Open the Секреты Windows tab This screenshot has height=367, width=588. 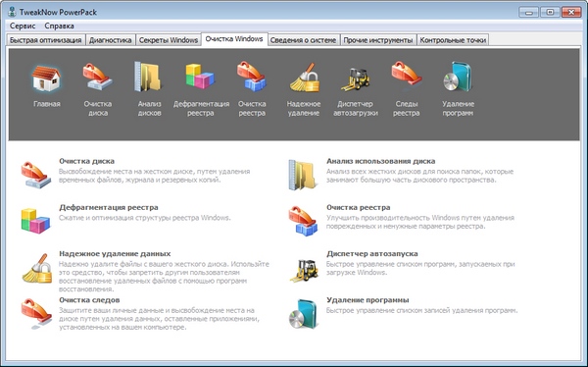169,40
